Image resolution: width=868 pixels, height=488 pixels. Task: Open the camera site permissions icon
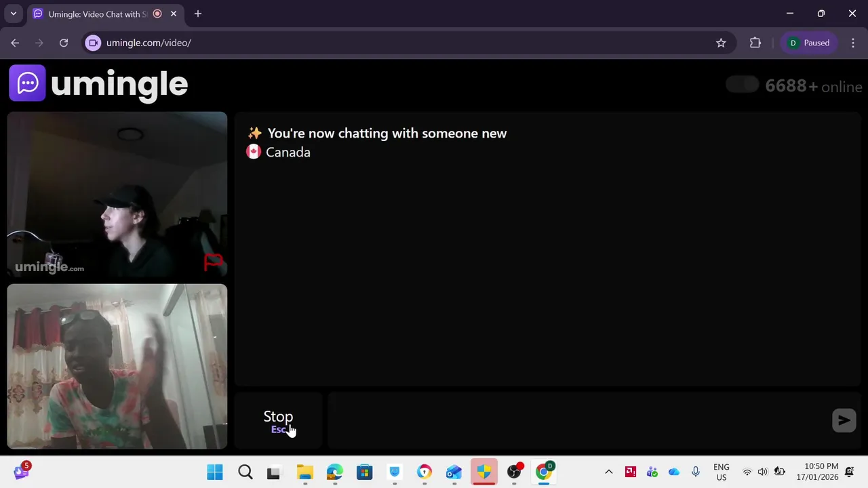point(94,43)
